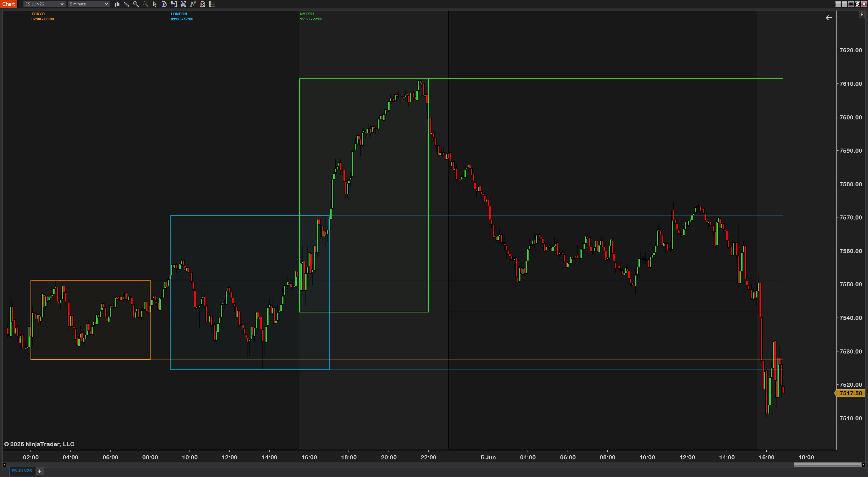Image resolution: width=868 pixels, height=477 pixels.
Task: Click the horizontal scrollbar thumb
Action: 828,465
